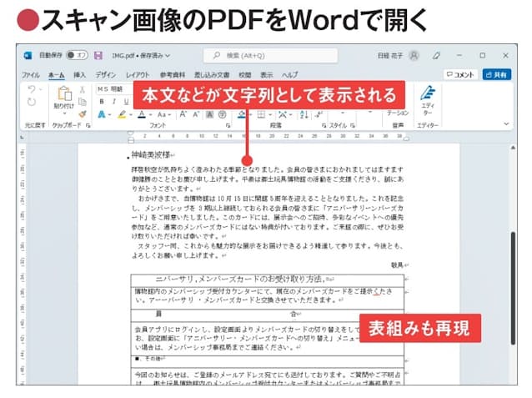Click the Text Effects blue A icon
This screenshot has height=398, width=532.
click(102, 114)
